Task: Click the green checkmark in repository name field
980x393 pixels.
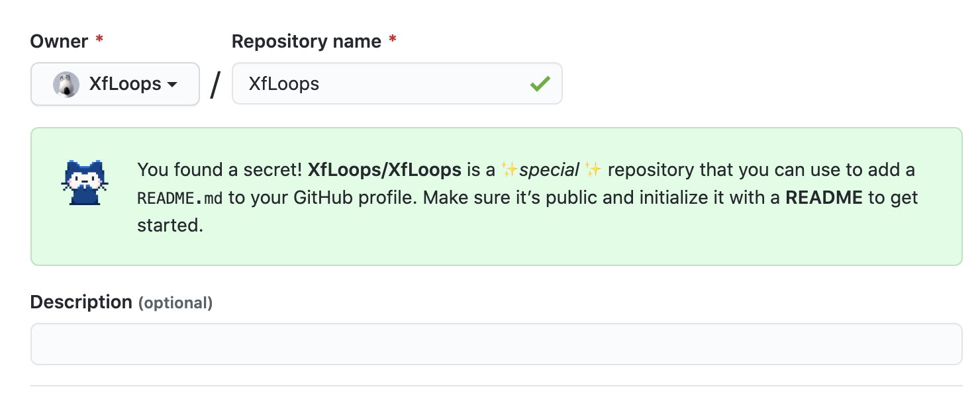Action: pyautogui.click(x=540, y=84)
